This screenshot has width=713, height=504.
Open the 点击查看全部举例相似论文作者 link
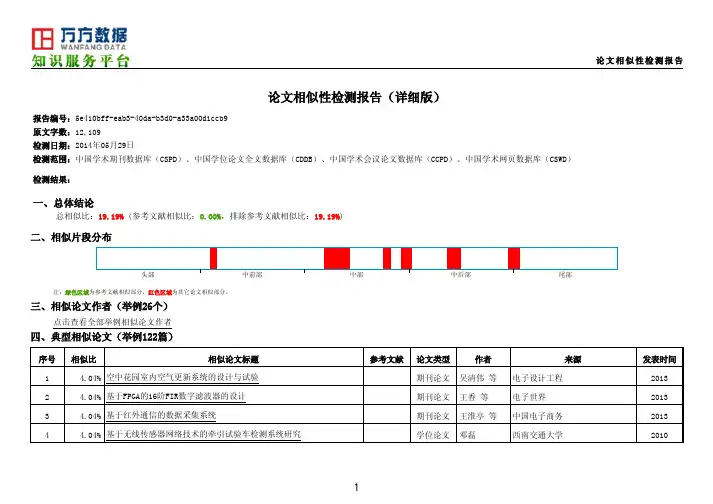[112, 321]
